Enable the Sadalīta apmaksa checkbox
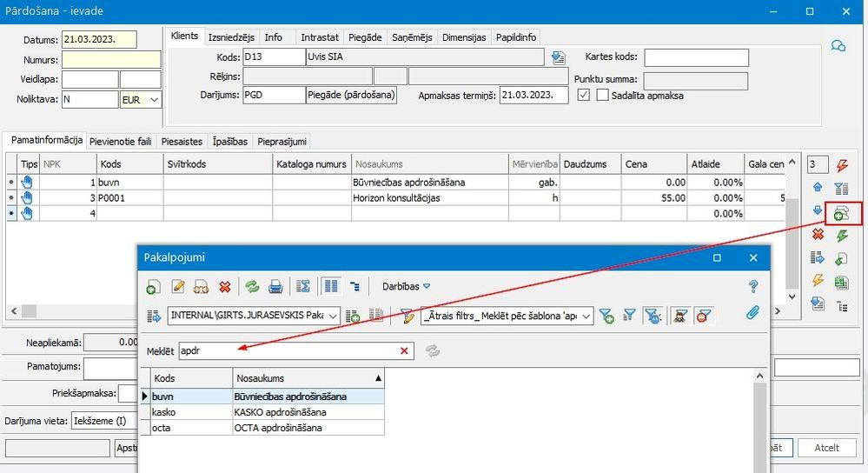 pos(602,95)
